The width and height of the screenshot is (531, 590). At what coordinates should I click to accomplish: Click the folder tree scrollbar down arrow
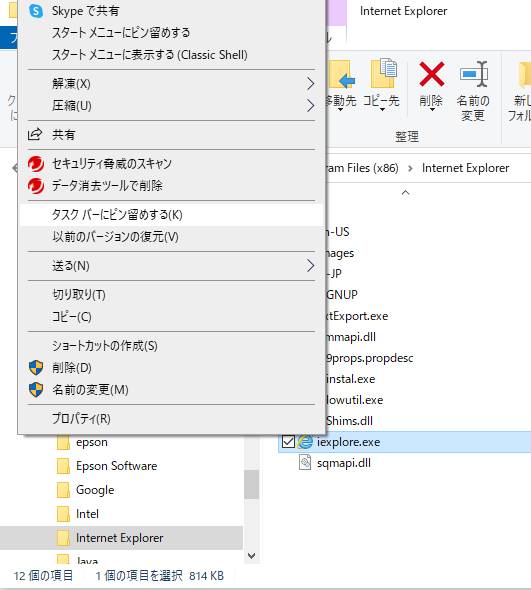pos(251,556)
